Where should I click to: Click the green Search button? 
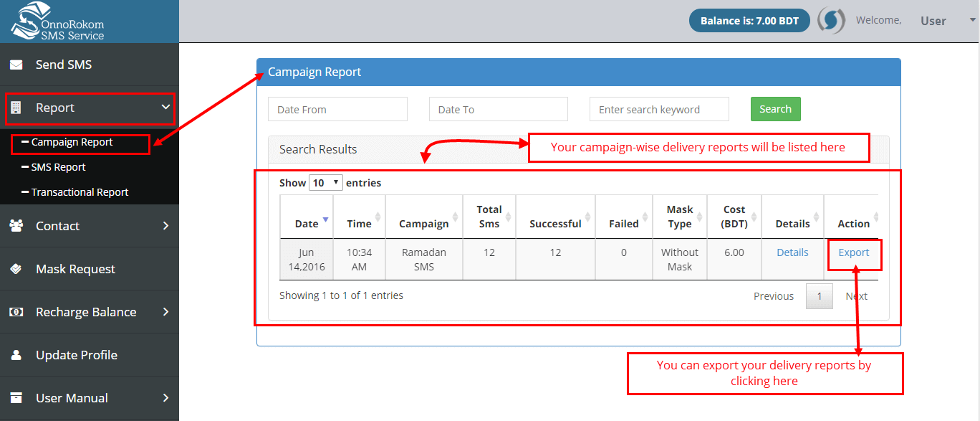(775, 108)
